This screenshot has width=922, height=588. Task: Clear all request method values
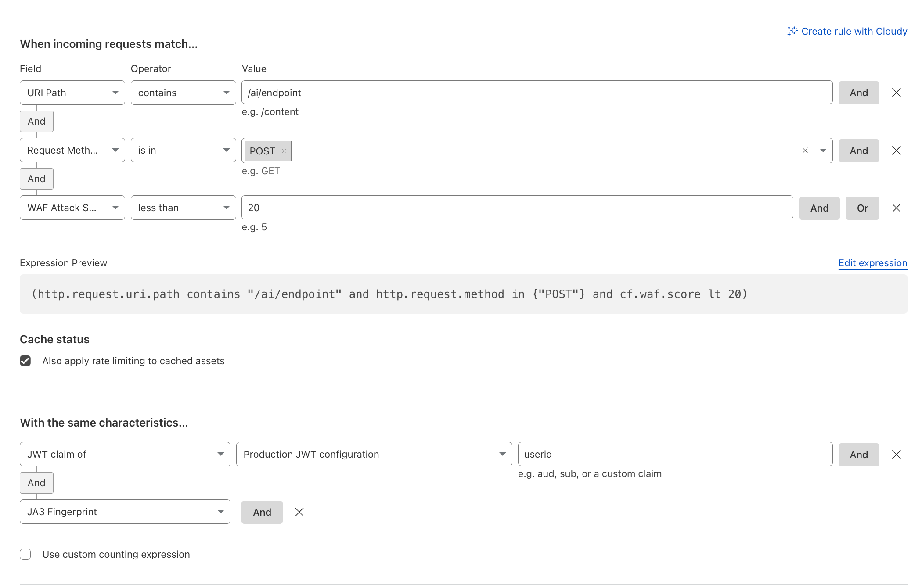click(805, 150)
